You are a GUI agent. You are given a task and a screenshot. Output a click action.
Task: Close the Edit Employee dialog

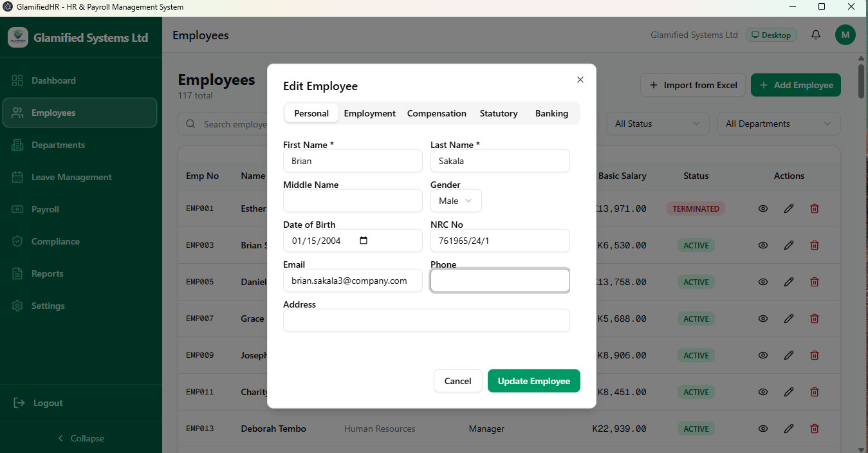coord(580,80)
